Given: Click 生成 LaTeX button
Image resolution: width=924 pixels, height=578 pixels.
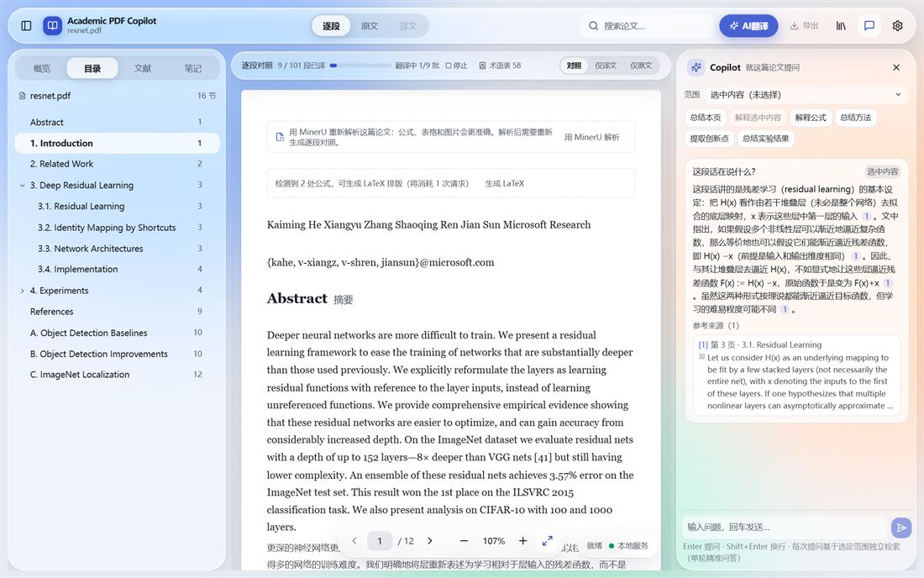Looking at the screenshot, I should (505, 183).
